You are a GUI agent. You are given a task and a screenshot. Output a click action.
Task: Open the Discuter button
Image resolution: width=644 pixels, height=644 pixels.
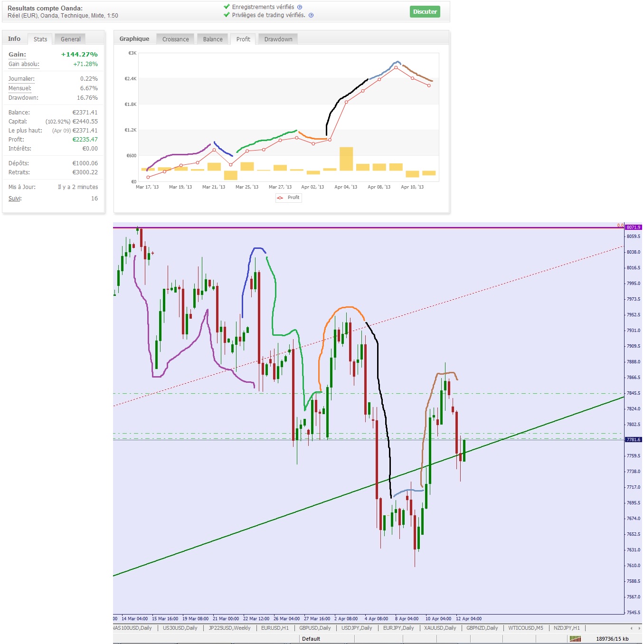point(425,12)
